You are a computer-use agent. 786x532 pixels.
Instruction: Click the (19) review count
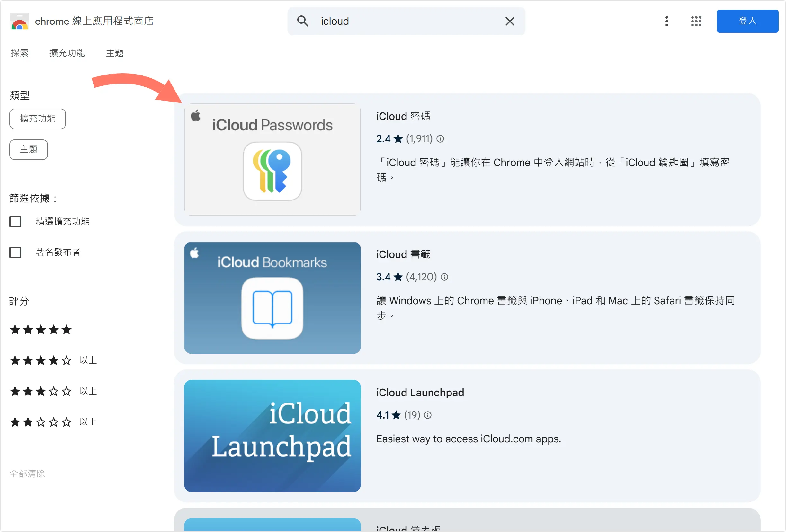coord(412,415)
